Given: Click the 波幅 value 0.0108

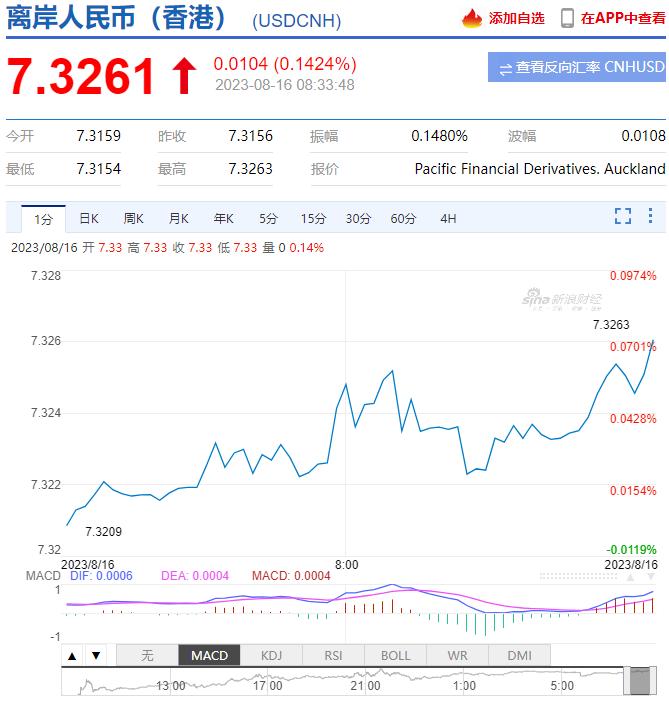Looking at the screenshot, I should point(643,136).
